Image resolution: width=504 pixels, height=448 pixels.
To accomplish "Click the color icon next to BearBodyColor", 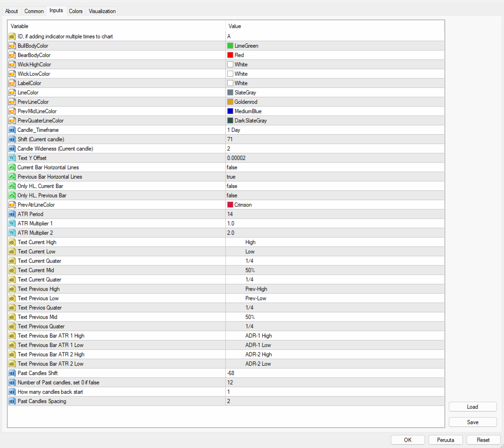I will point(12,55).
